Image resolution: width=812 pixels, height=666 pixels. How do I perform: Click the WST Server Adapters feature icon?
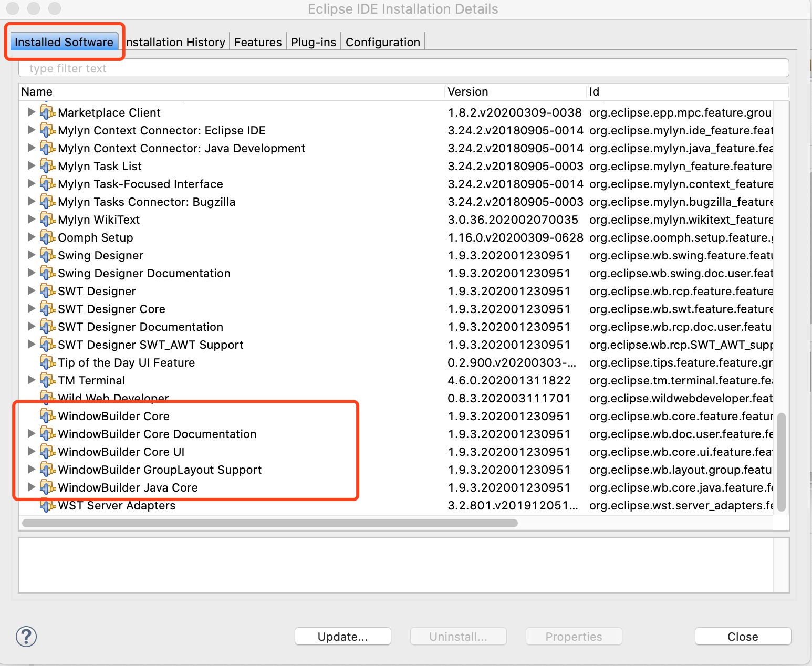point(47,505)
